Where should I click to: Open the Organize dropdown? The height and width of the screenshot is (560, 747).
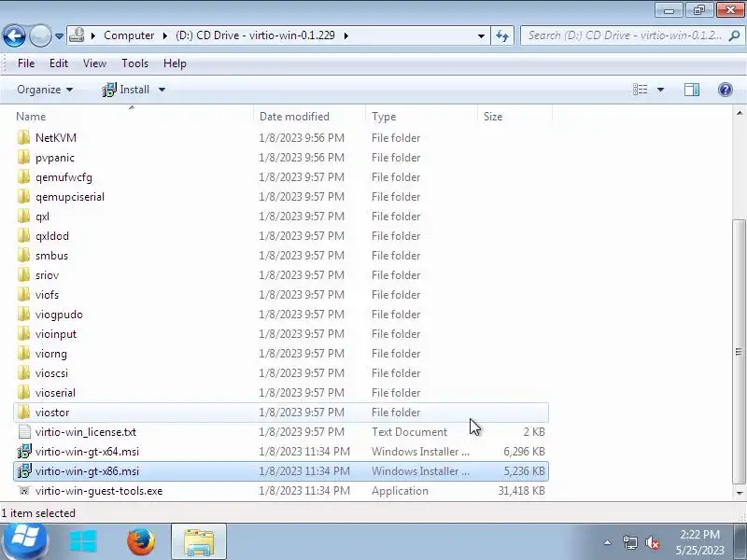45,90
